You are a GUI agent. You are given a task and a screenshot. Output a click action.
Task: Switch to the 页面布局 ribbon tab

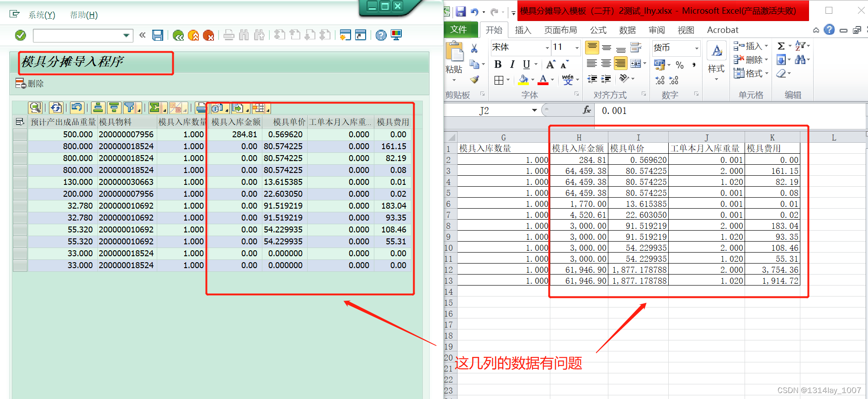[560, 30]
